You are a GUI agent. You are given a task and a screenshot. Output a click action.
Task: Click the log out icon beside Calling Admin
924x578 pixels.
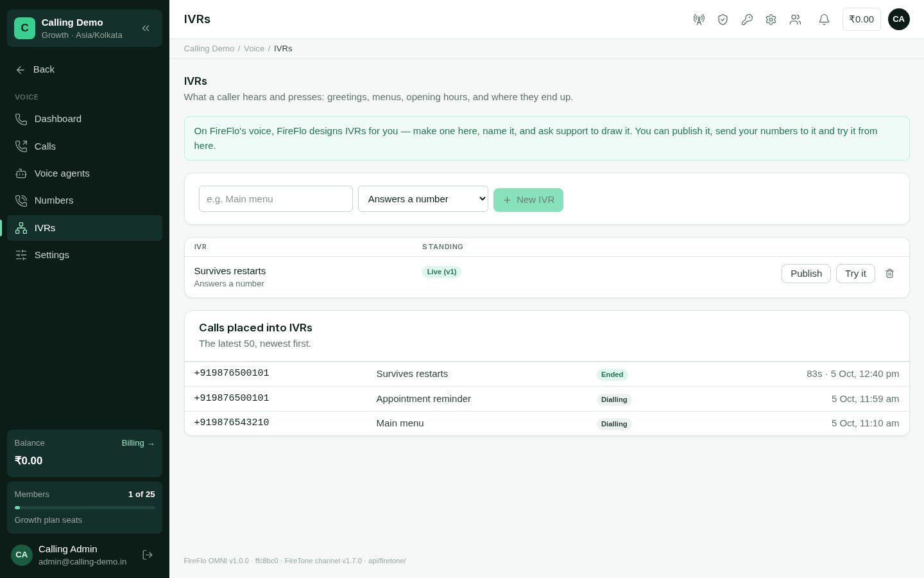[x=148, y=555]
